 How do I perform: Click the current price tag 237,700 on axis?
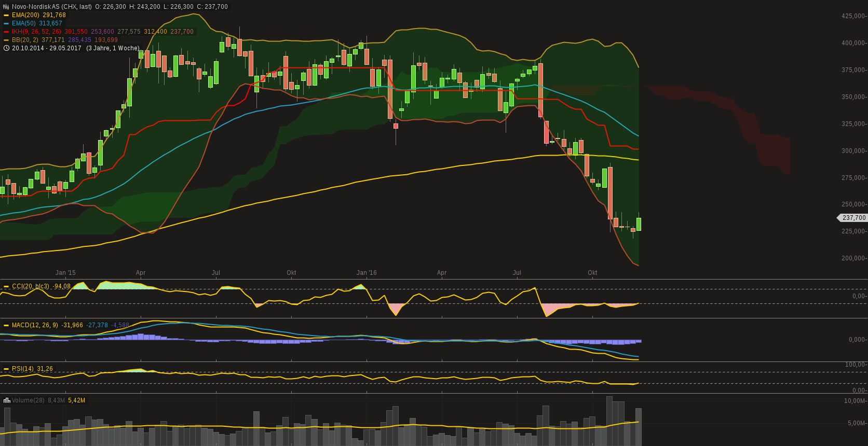[853, 218]
